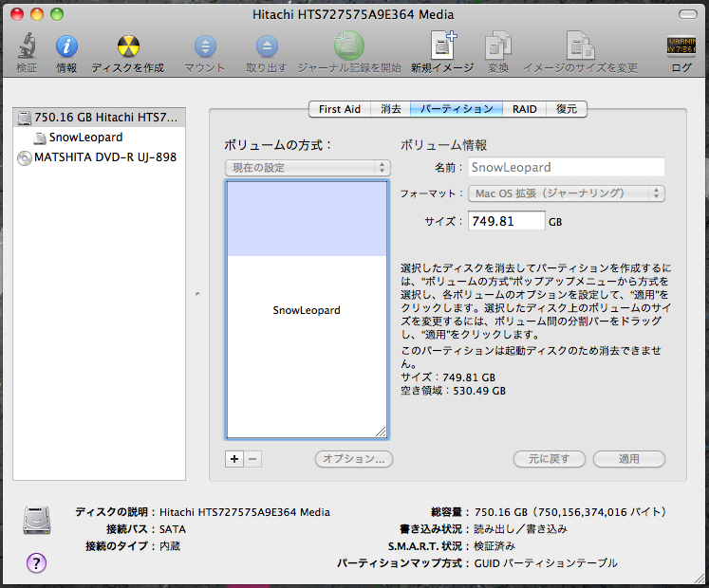Add a partition with the plus button
The height and width of the screenshot is (588, 709).
coord(234,459)
